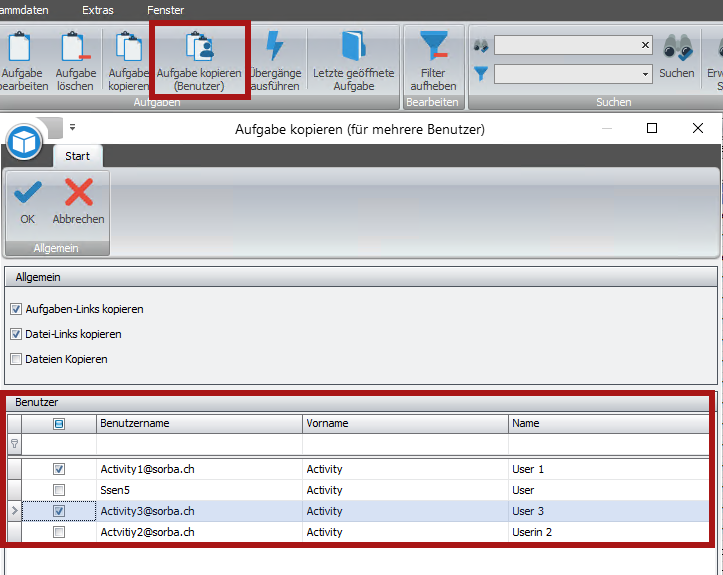Click the Vorname filter row cell
This screenshot has height=575, width=723.
tap(405, 444)
